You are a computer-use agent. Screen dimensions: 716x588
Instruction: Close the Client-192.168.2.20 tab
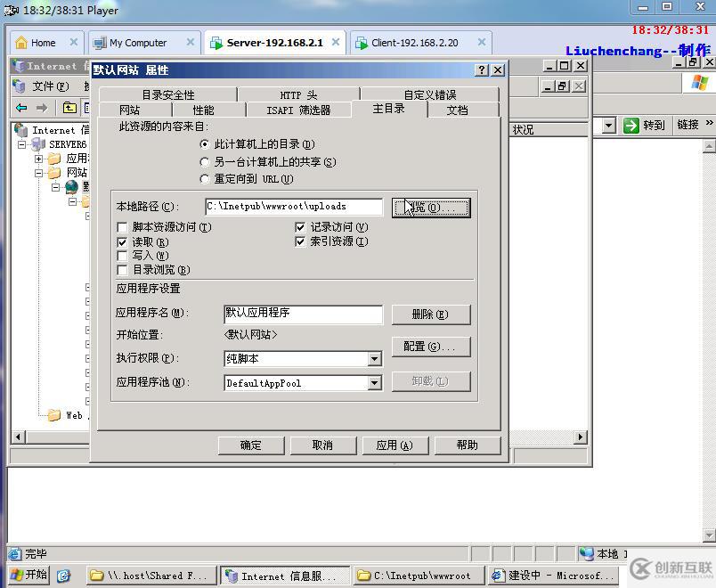coord(481,43)
